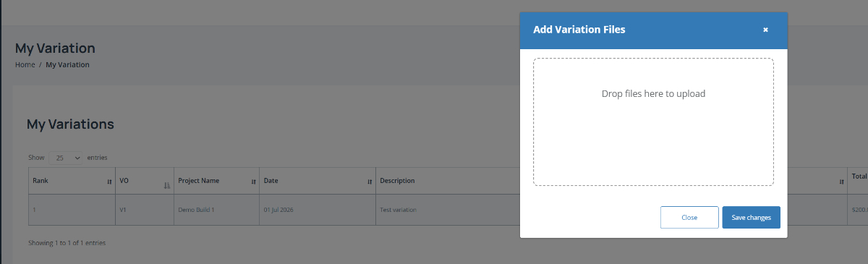Click the Close button in the dialog

(689, 217)
